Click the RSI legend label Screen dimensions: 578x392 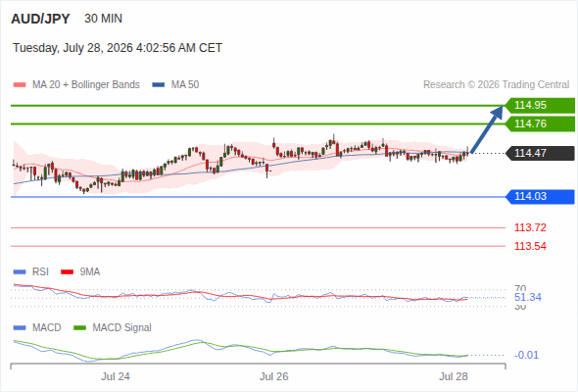pos(40,272)
